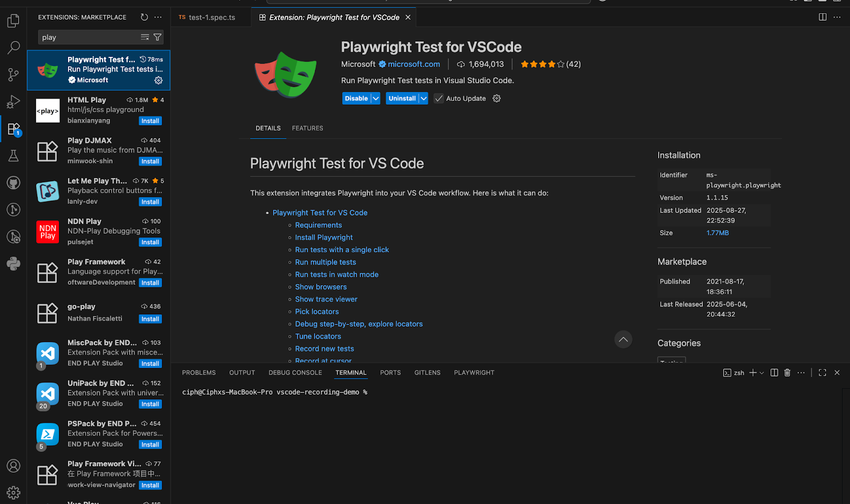The image size is (850, 504).
Task: Close the terminal panel
Action: 837,373
